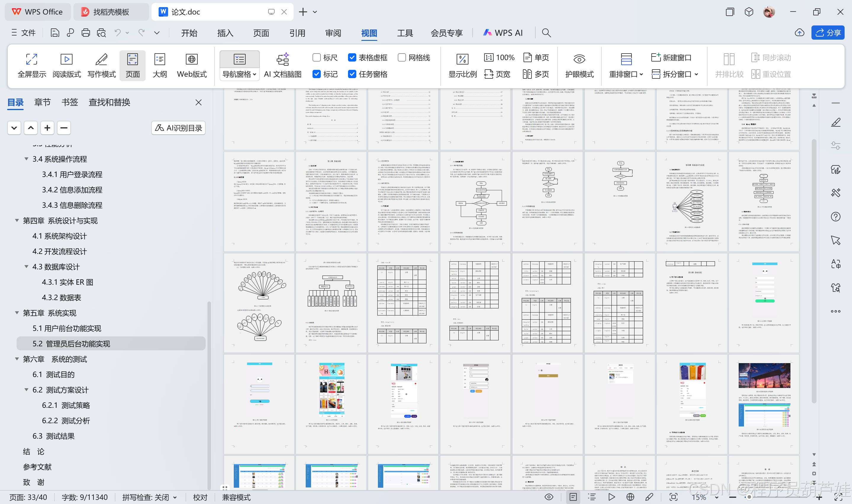The width and height of the screenshot is (852, 504).
Task: Click the three-dots more icon in sidebar
Action: pyautogui.click(x=835, y=311)
